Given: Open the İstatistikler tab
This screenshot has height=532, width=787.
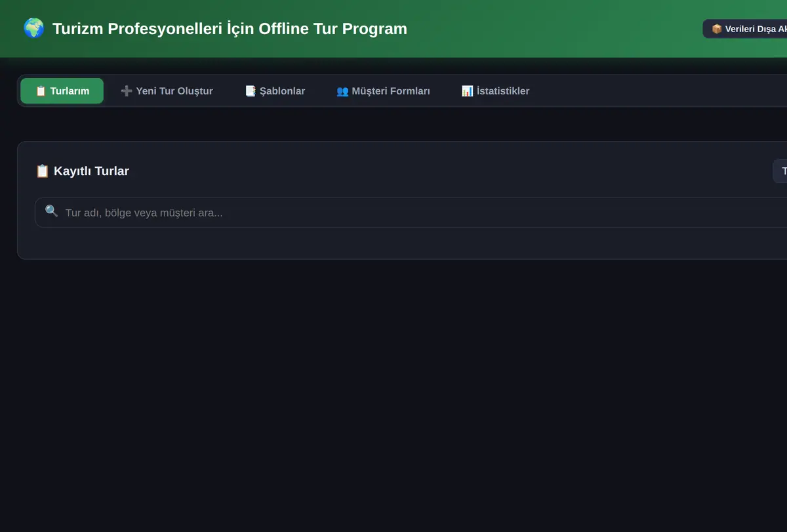Looking at the screenshot, I should (x=495, y=91).
